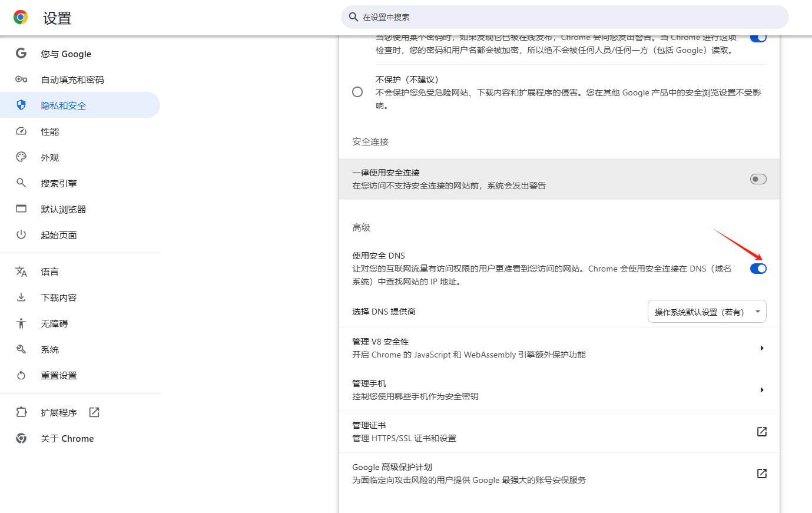Open 重置设置 section

[x=80, y=375]
